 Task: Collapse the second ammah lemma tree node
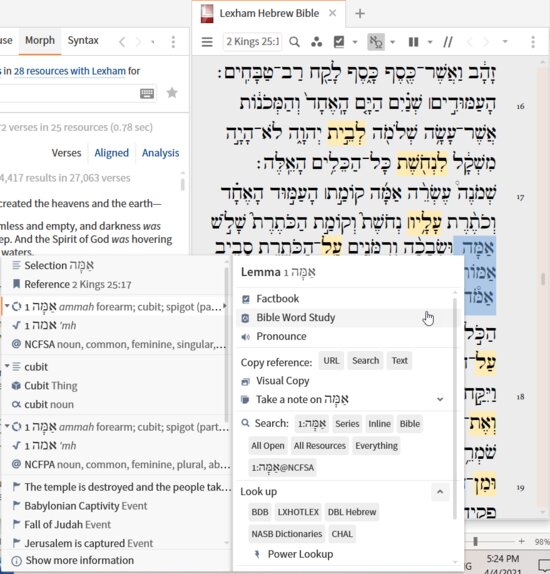(7, 426)
